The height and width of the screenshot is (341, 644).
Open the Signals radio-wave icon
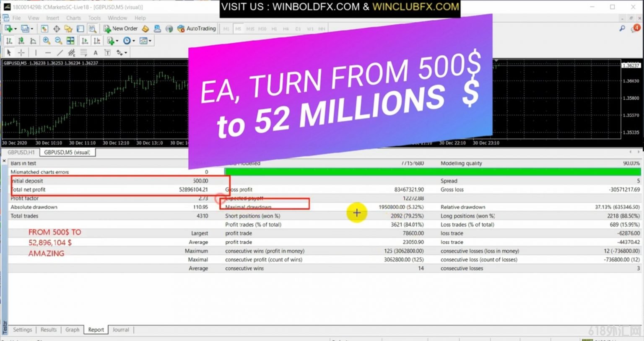click(169, 28)
